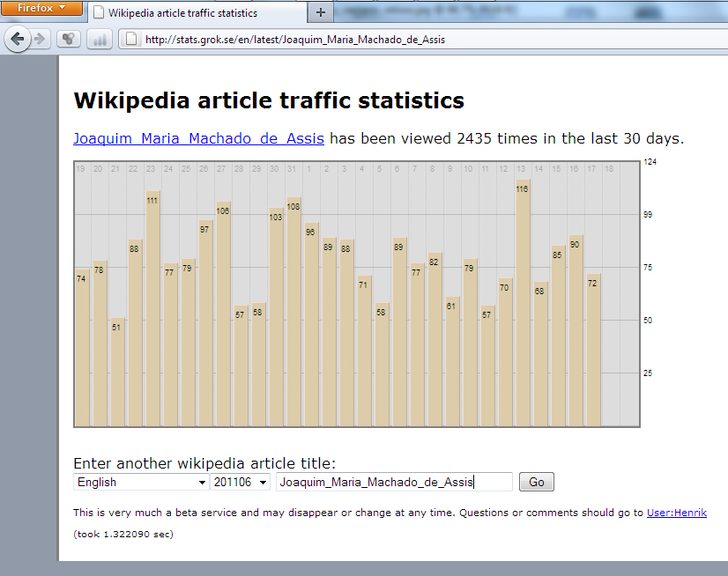Screen dimensions: 728x576
Task: Click the page icon in address bar
Action: [130, 39]
